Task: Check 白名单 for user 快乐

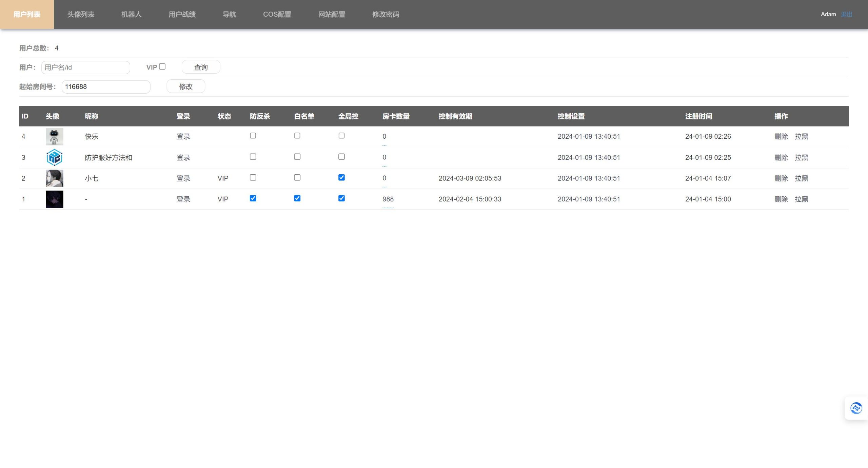Action: [x=297, y=136]
